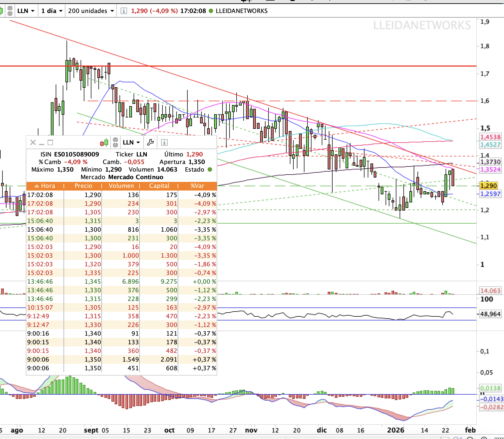
Task: Close the floating LLN ticker panel
Action: click(33, 142)
